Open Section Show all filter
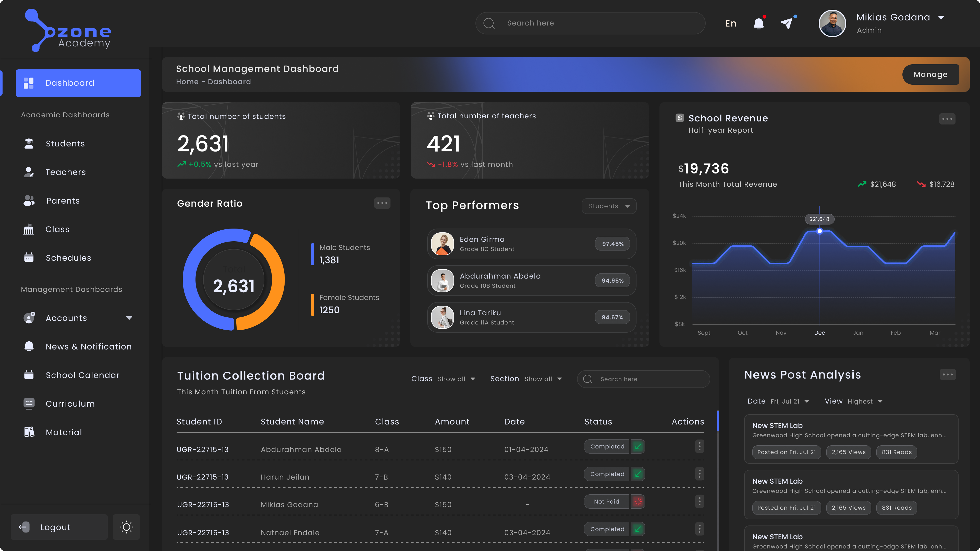The width and height of the screenshot is (980, 551). pyautogui.click(x=543, y=379)
